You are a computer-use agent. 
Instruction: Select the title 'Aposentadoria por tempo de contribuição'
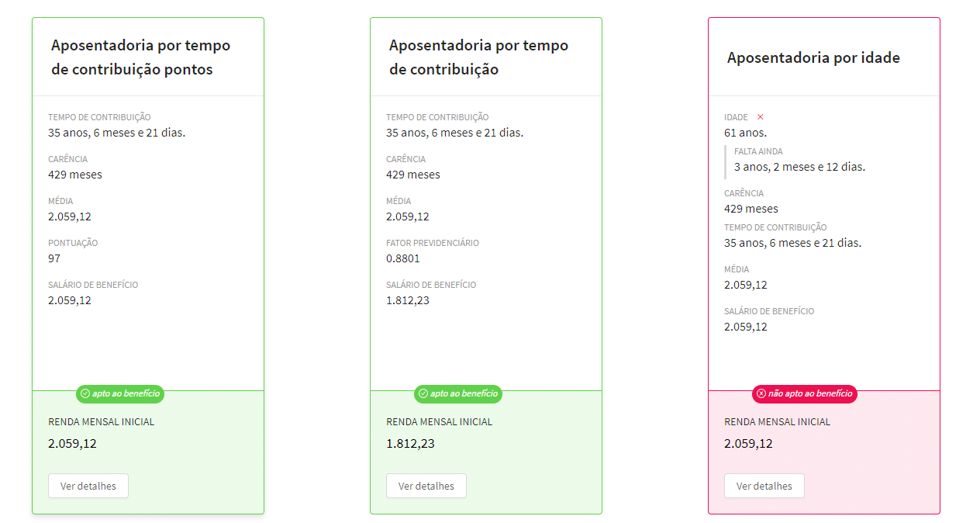(x=478, y=57)
